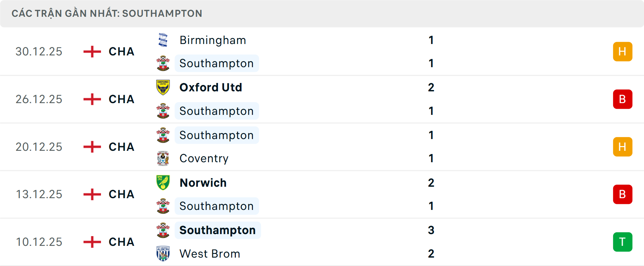This screenshot has height=266, width=644.
Task: Select the West Brom Albion crest
Action: coord(163,254)
